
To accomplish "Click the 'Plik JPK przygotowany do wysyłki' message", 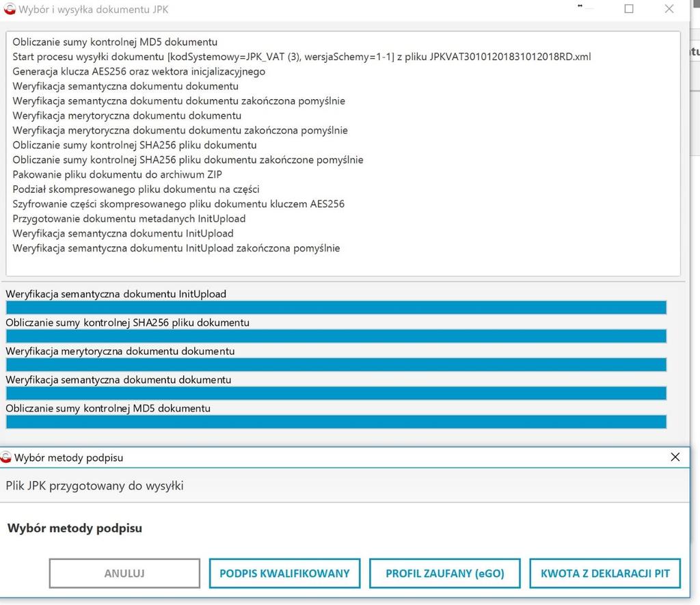I will point(94,486).
